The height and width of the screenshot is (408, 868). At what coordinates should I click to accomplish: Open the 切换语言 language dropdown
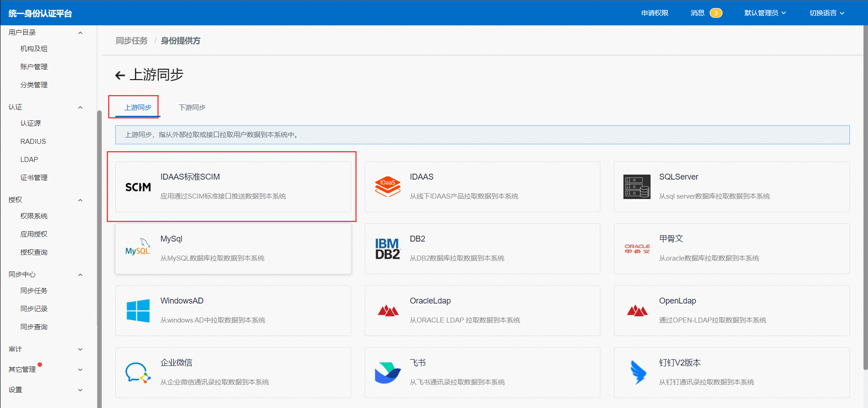826,13
